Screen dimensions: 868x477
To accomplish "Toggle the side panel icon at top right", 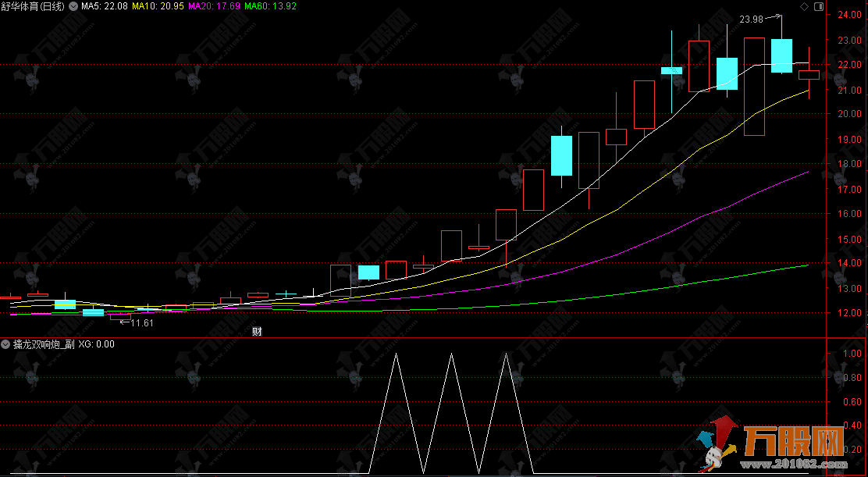I will point(818,7).
